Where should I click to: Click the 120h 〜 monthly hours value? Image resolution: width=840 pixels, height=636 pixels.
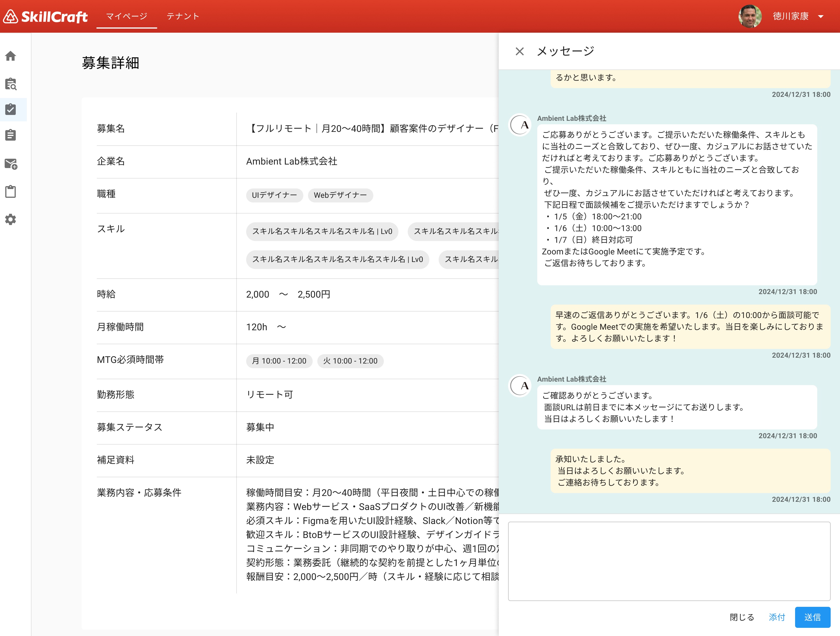pyautogui.click(x=266, y=327)
